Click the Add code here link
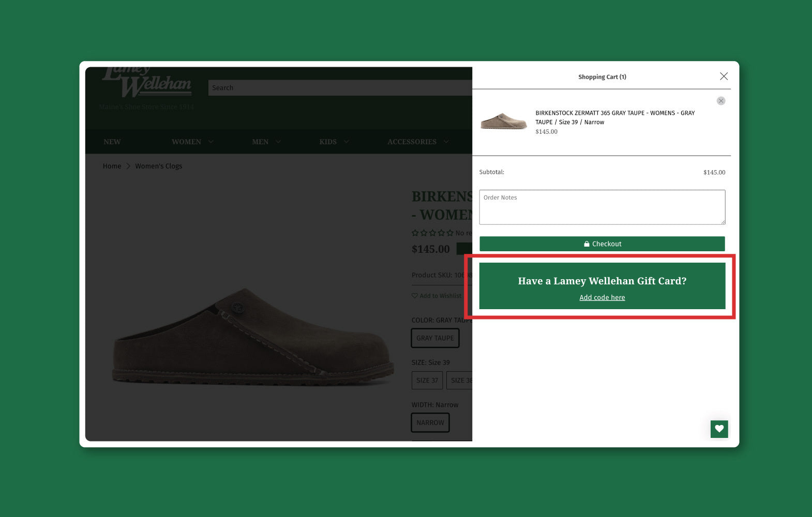The width and height of the screenshot is (812, 517). coord(602,298)
